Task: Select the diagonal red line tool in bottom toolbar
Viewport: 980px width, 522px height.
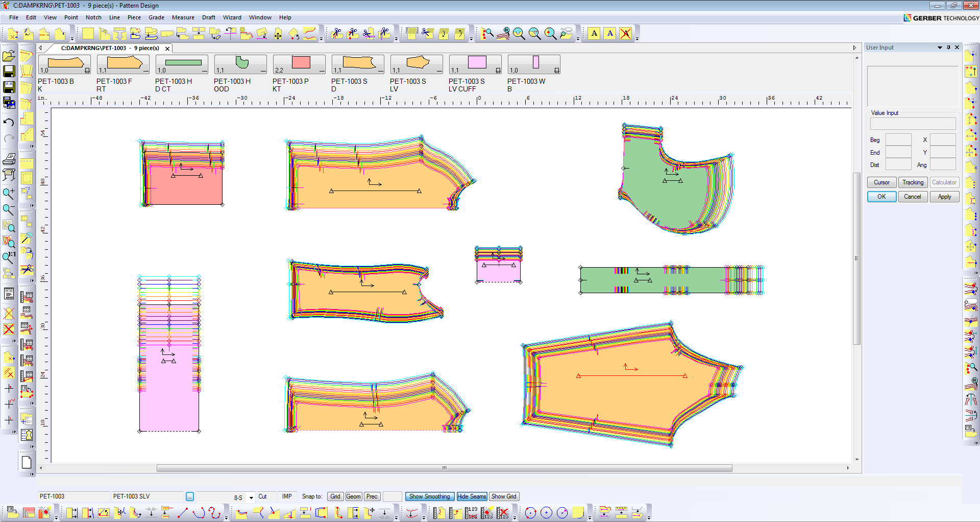Action: [x=182, y=513]
